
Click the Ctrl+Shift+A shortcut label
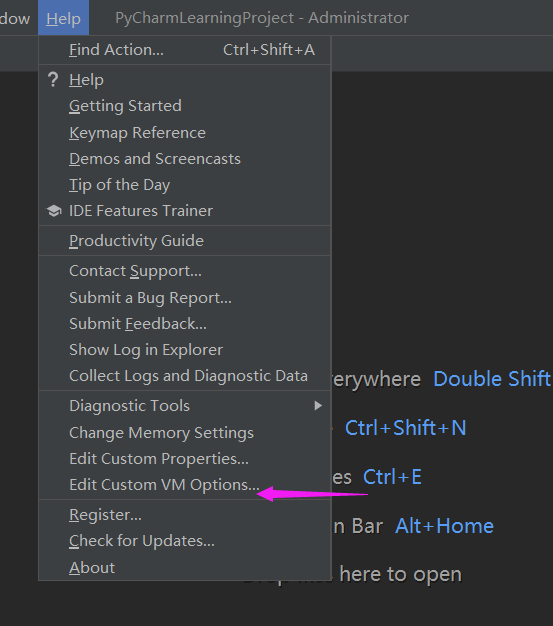coord(269,50)
